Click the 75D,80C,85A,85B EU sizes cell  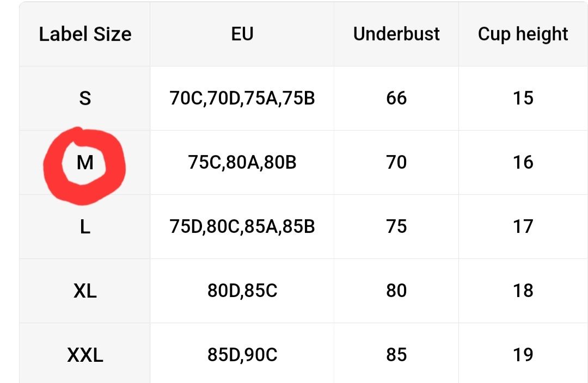coord(242,227)
